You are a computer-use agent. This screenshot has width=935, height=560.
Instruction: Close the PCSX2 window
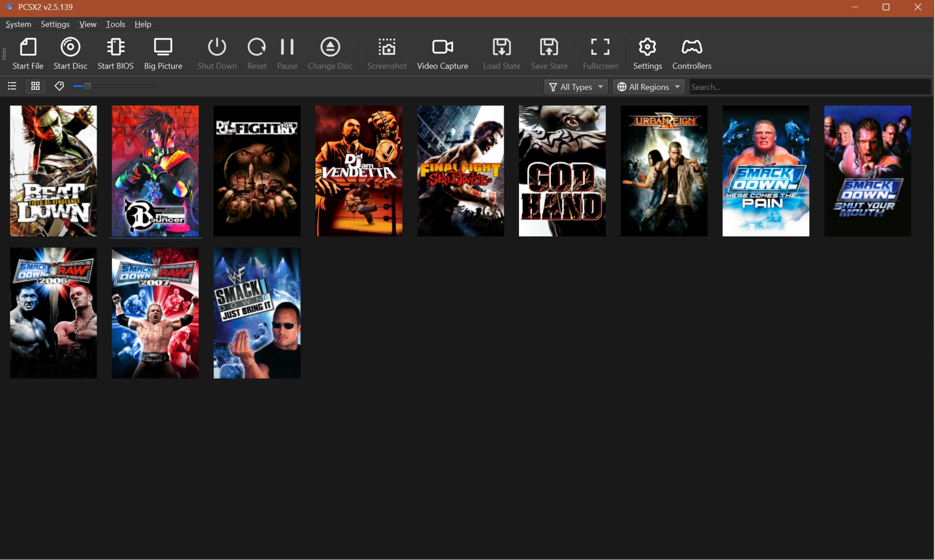(918, 7)
